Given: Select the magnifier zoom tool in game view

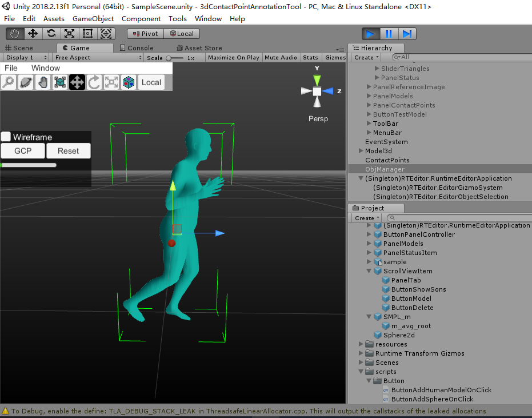Looking at the screenshot, I should pyautogui.click(x=9, y=82).
